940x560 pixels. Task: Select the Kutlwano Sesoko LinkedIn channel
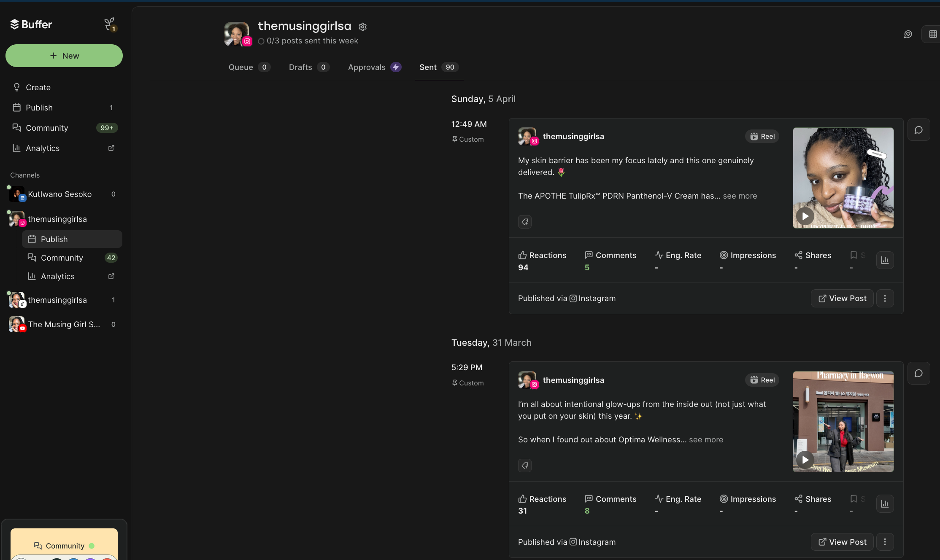coord(60,194)
